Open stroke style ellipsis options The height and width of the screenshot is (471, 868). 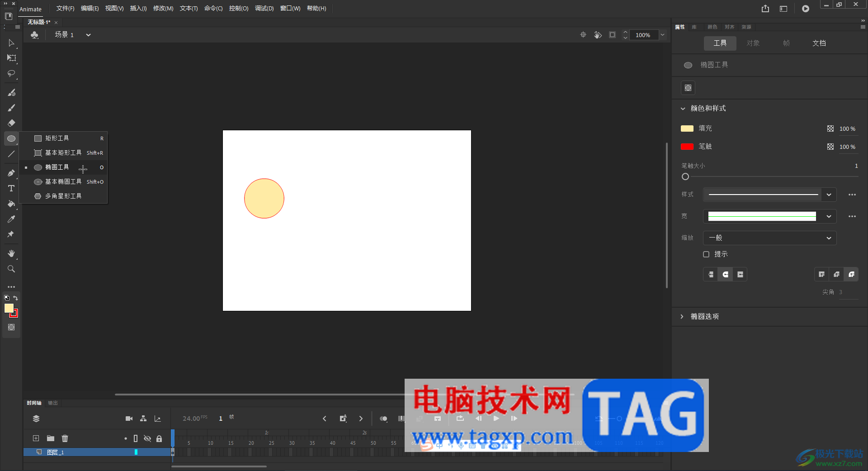[x=852, y=195]
